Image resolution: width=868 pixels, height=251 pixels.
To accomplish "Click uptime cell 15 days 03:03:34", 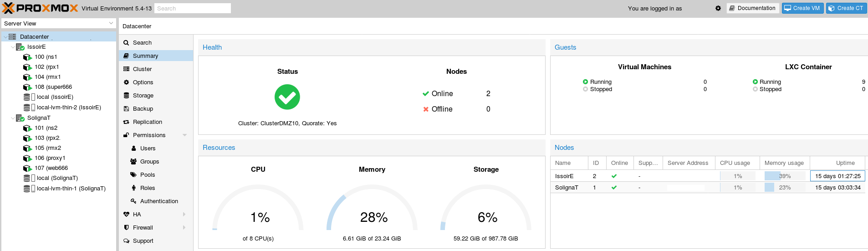I will pyautogui.click(x=837, y=187).
